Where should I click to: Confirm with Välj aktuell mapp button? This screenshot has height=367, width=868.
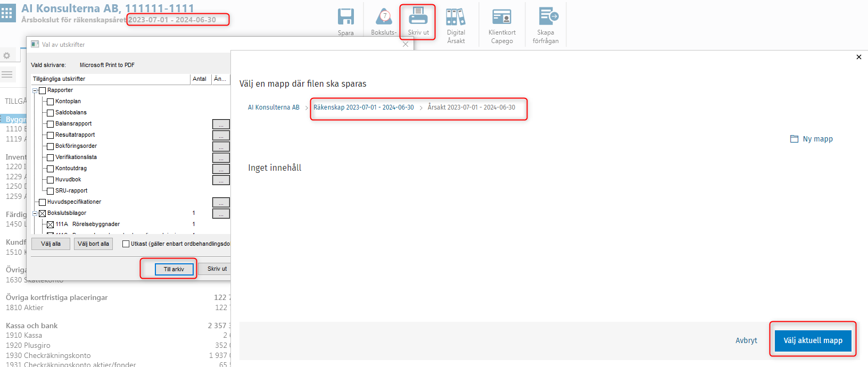(813, 340)
